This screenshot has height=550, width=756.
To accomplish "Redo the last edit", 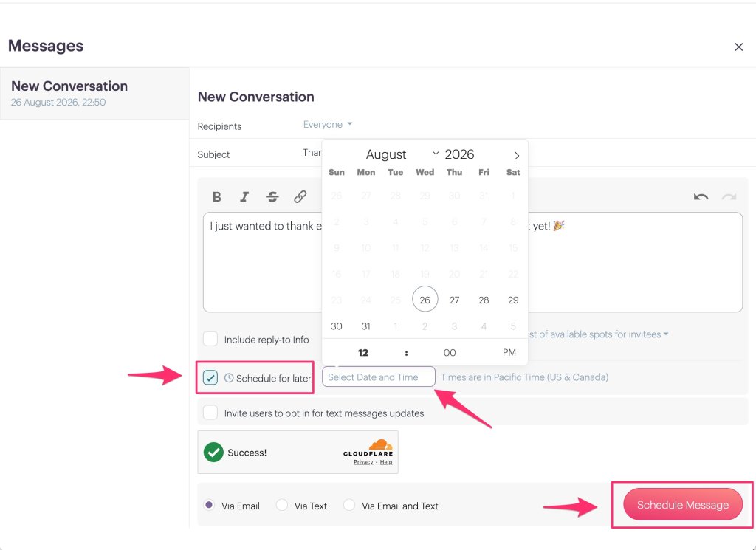I will (729, 196).
